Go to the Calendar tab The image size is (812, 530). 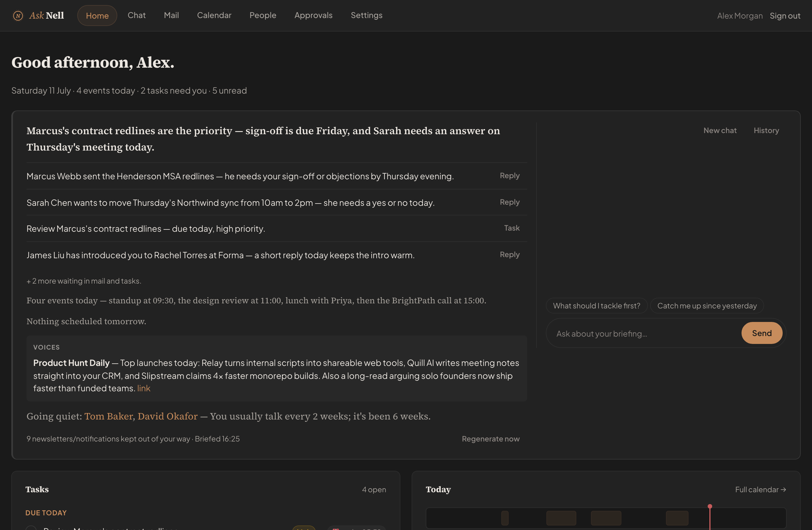tap(214, 15)
